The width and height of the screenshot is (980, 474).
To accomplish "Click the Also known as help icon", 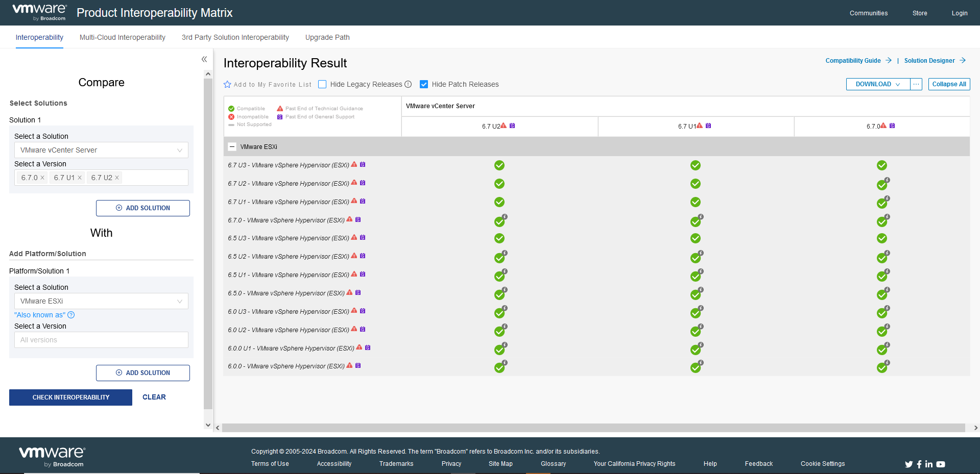I will pos(71,315).
